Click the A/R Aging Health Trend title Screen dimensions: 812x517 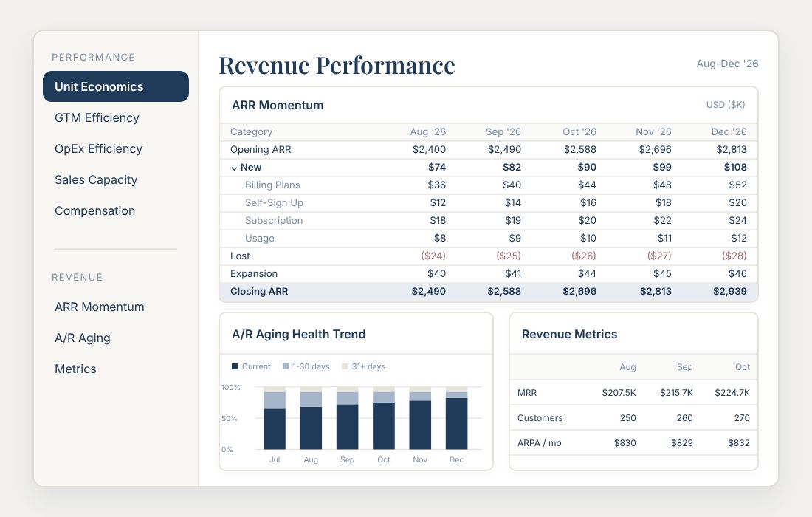pos(299,334)
